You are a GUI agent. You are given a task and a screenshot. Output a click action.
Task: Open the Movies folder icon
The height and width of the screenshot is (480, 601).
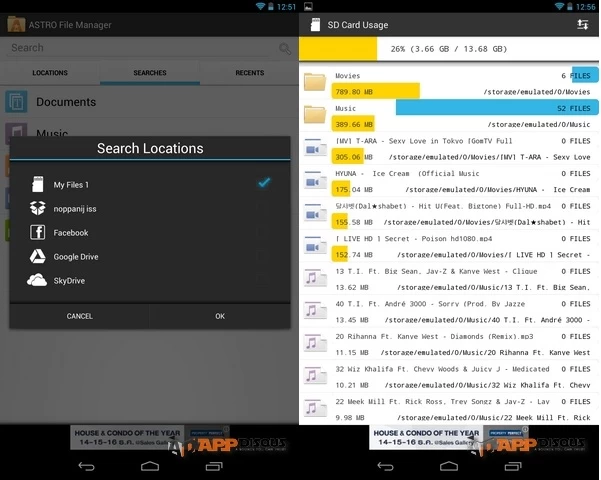(315, 82)
